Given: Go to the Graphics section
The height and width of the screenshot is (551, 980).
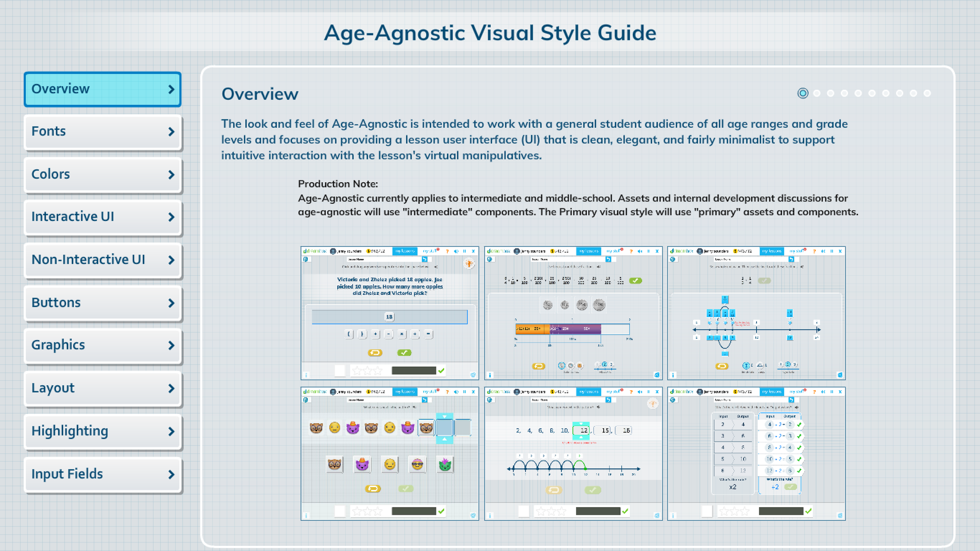Looking at the screenshot, I should click(x=102, y=345).
